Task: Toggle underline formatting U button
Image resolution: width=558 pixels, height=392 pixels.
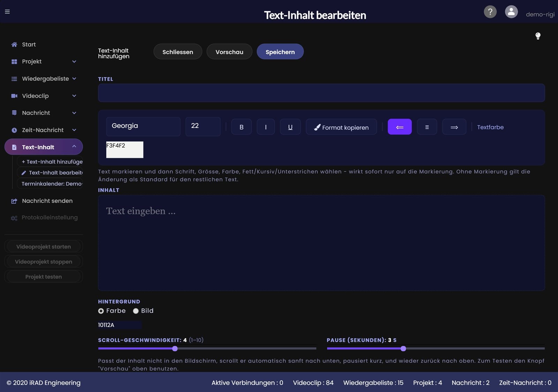Action: pyautogui.click(x=290, y=127)
